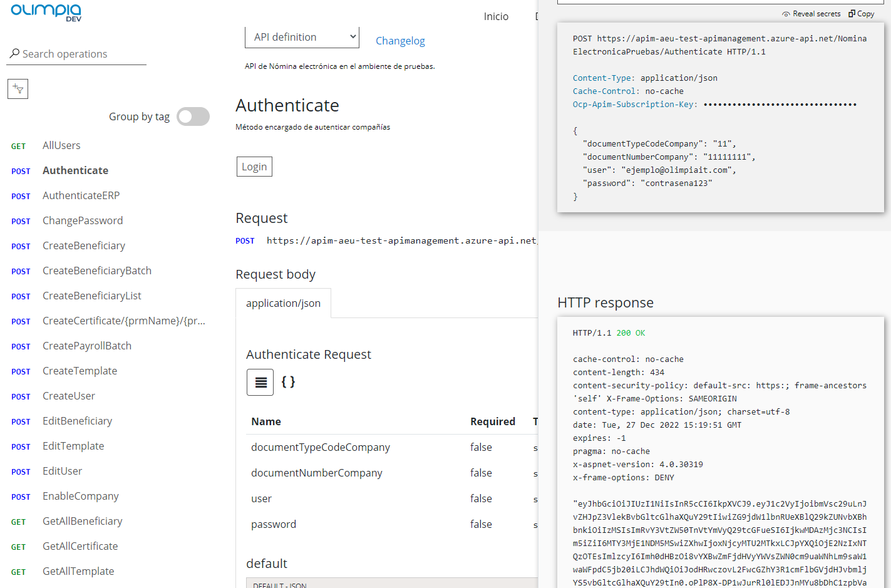Click the Olimpia DEV logo
Viewport: 891px width, 588px height.
(46, 12)
